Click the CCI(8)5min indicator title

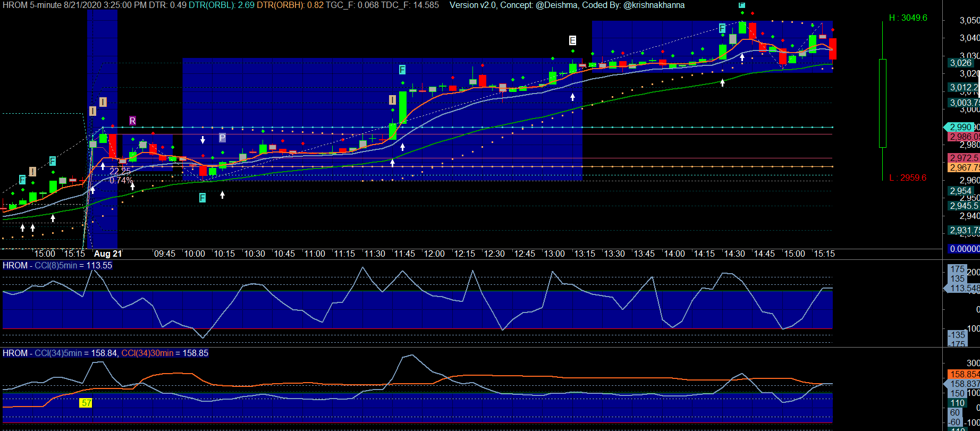[73, 265]
